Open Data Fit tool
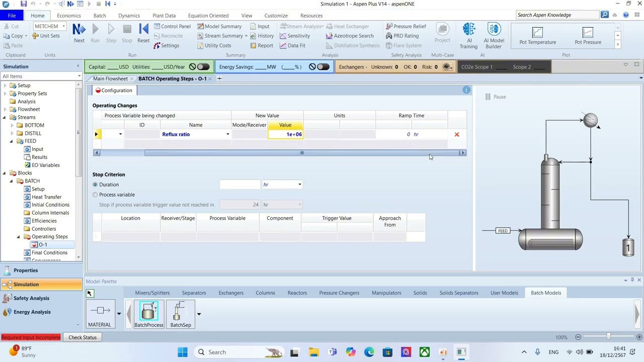 (x=292, y=45)
